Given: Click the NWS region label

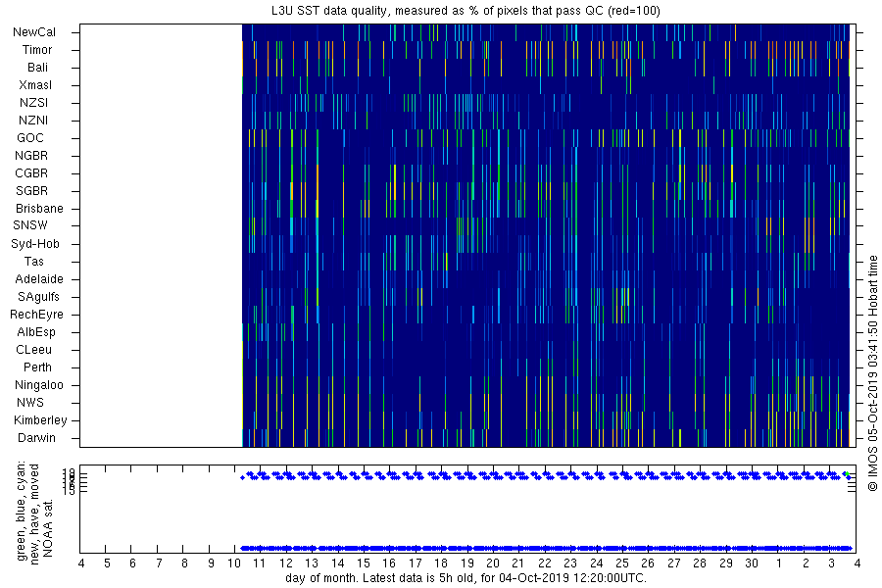Looking at the screenshot, I should (30, 403).
